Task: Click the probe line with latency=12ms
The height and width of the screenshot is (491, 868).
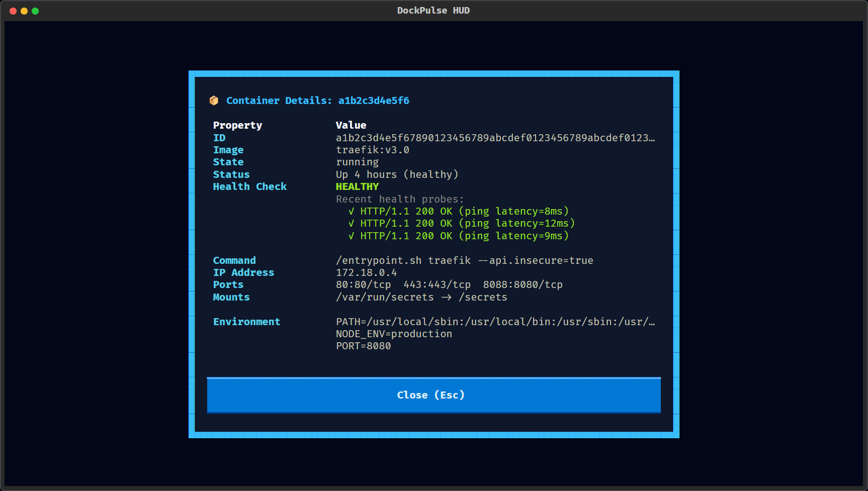Action: click(x=462, y=223)
